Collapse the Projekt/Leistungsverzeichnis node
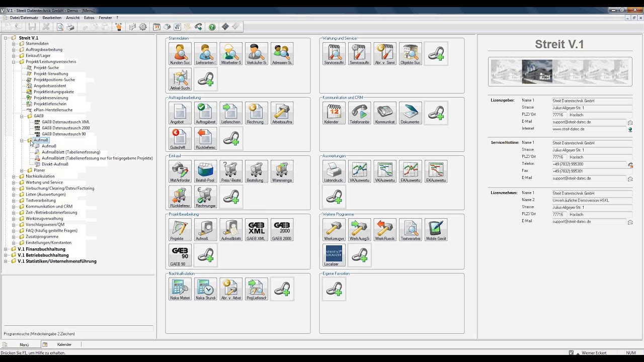This screenshot has width=644, height=362. pos(14,62)
